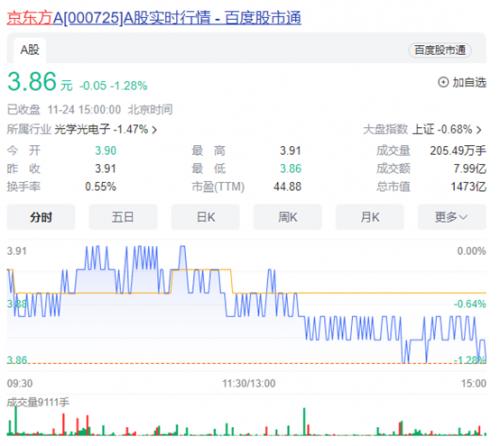Click the 15:00 time axis label
Image resolution: width=500 pixels, height=446 pixels.
474,383
